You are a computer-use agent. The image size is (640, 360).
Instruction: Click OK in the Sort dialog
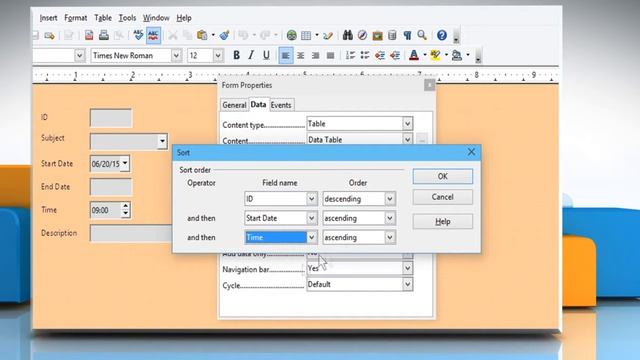442,176
